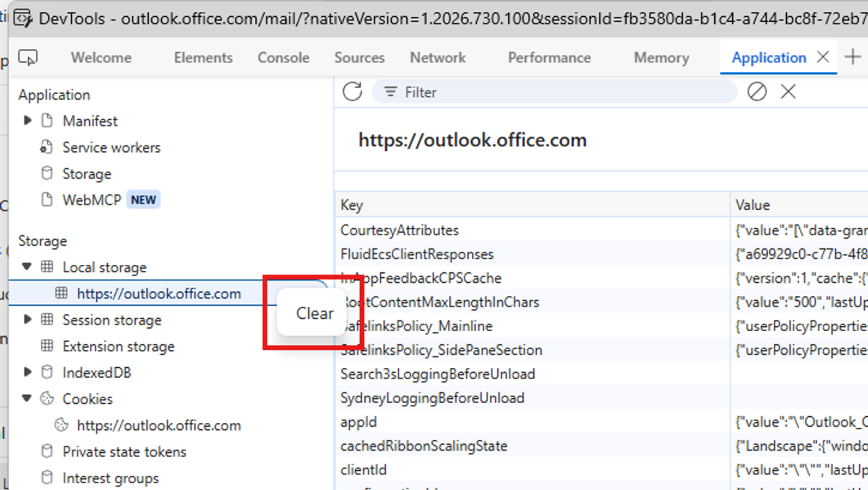868x490 pixels.
Task: Click the Service workers gear icon
Action: pos(46,147)
